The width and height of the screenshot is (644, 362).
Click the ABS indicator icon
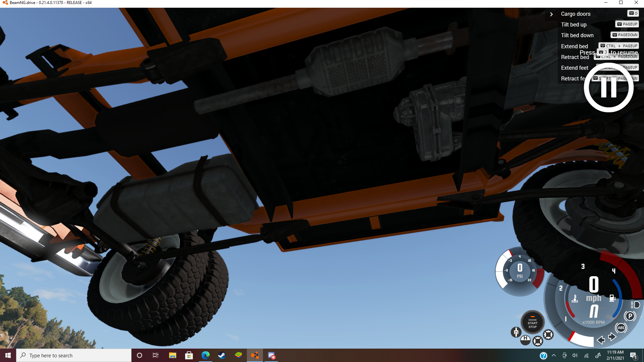coord(621,328)
